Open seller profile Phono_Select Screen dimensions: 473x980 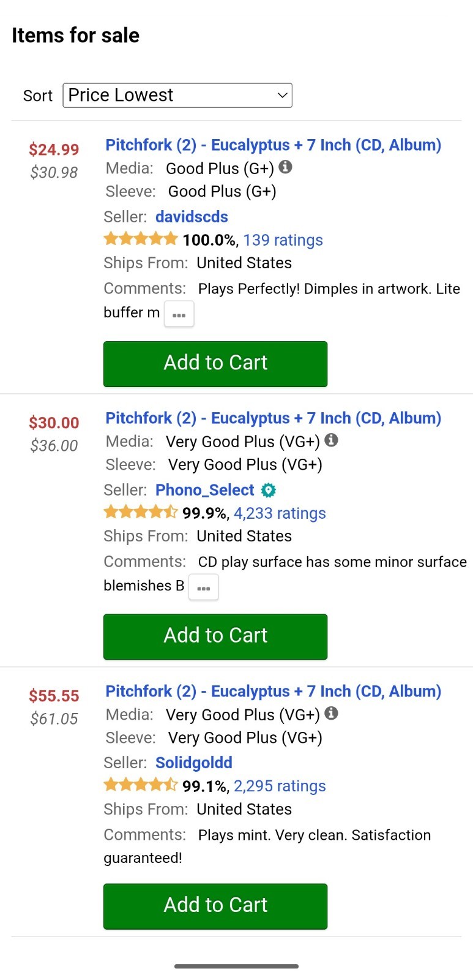pos(204,490)
